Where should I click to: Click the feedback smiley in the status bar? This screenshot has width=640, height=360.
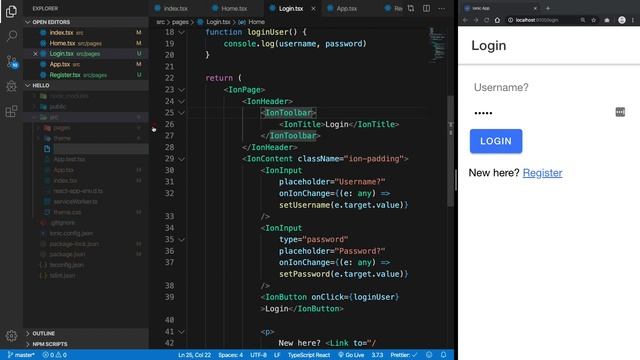(429, 355)
